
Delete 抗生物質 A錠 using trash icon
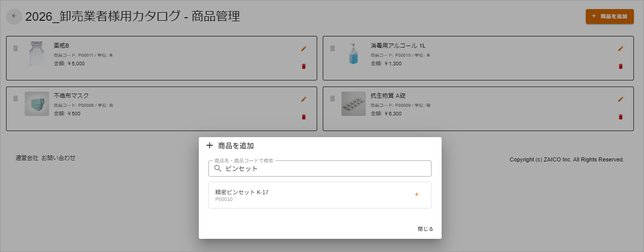(x=620, y=117)
